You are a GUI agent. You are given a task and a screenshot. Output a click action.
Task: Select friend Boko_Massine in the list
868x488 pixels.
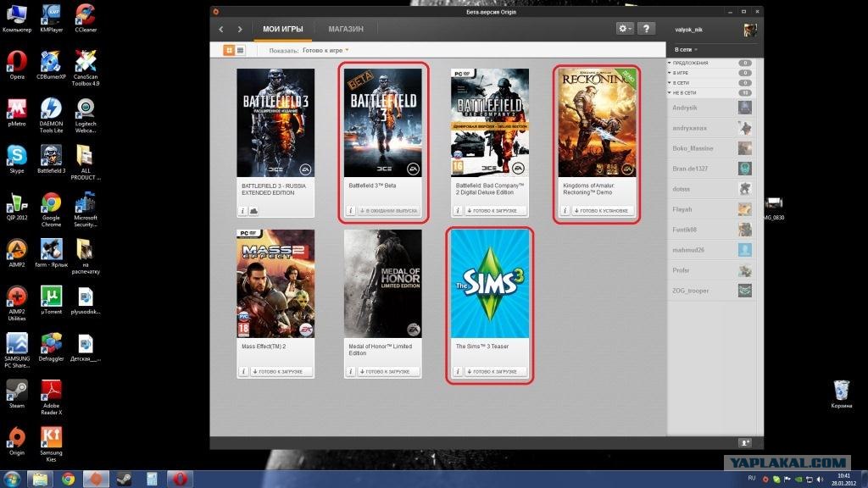point(711,148)
